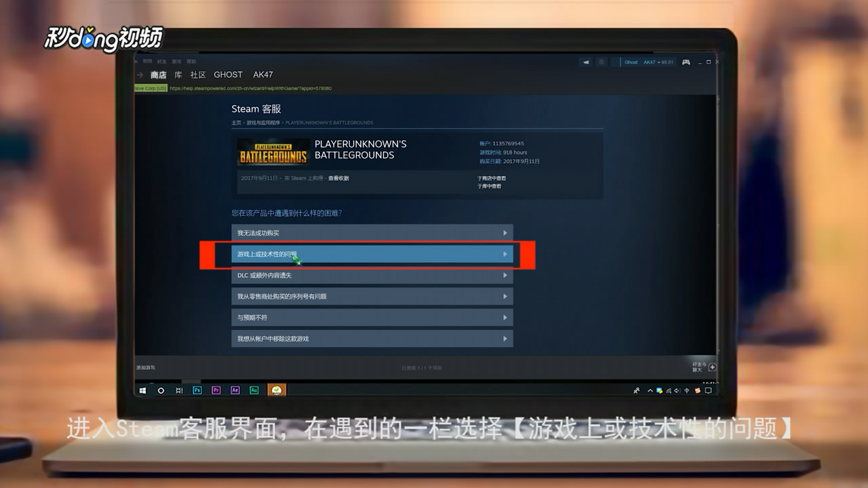
Task: Click the 查看收据 view receipt link
Action: 338,178
